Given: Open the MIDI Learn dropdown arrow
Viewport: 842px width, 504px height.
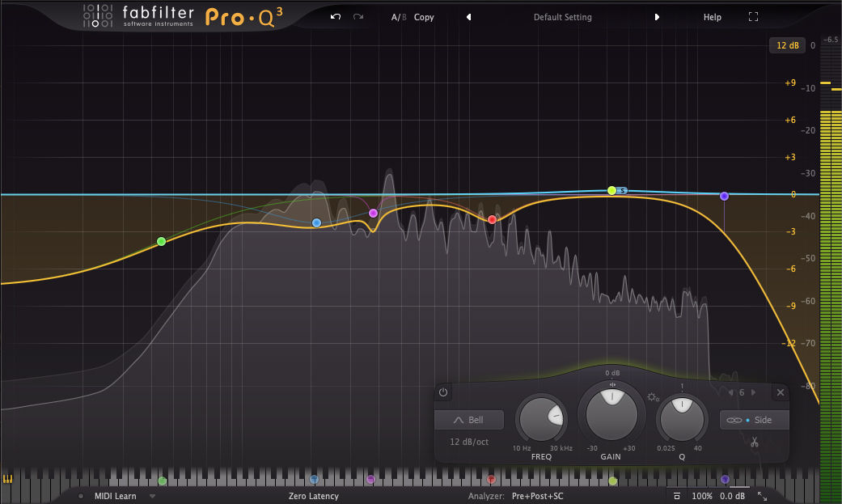Looking at the screenshot, I should click(153, 496).
